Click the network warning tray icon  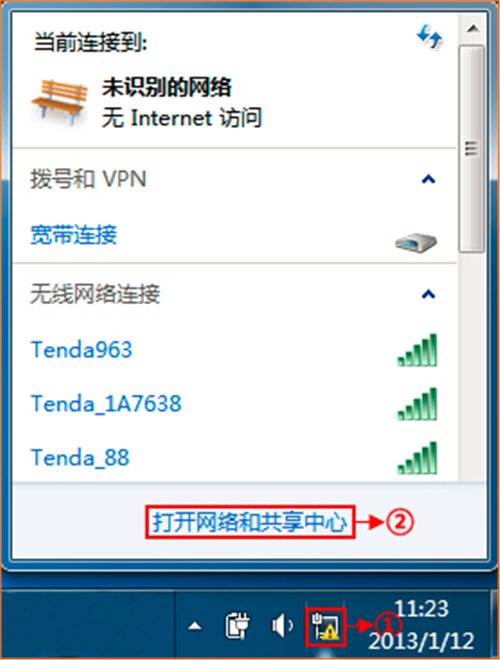coord(326,627)
